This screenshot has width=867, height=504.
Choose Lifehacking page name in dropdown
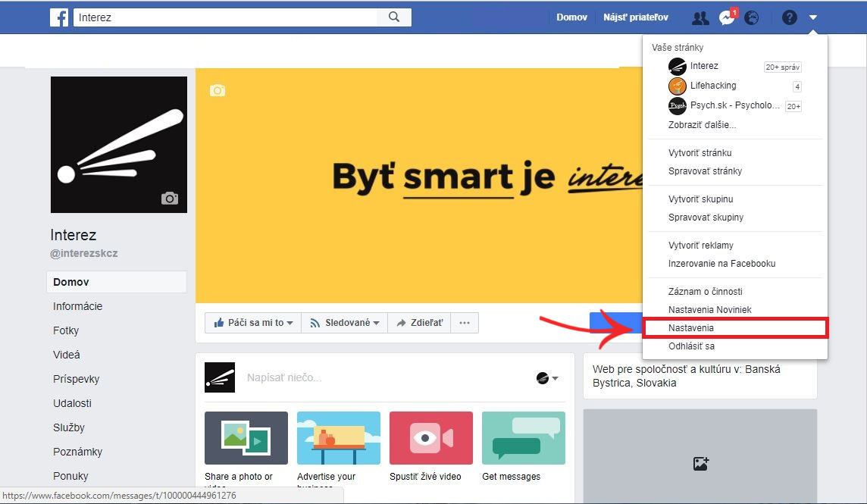(713, 86)
